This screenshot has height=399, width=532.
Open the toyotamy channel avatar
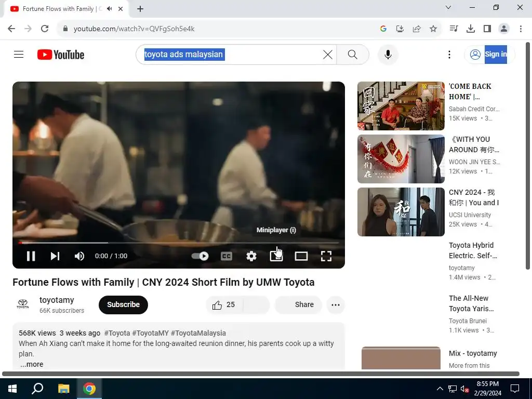click(23, 304)
